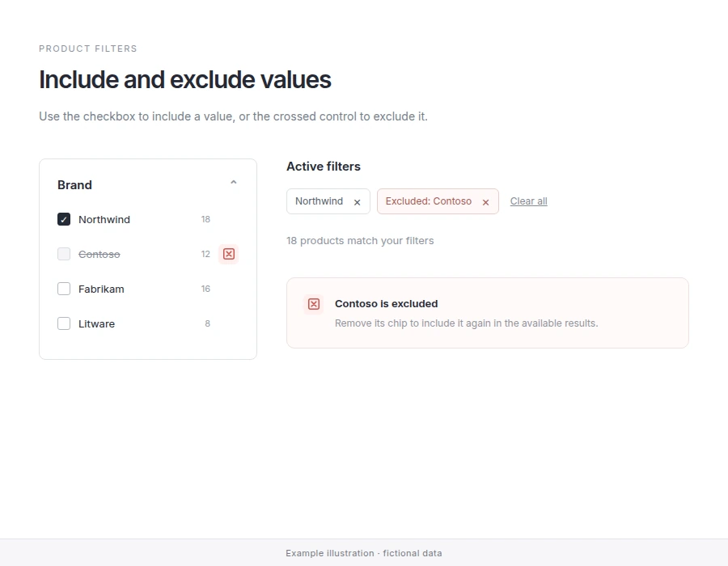The image size is (728, 566).
Task: Click the Brand section heading
Action: (x=74, y=185)
